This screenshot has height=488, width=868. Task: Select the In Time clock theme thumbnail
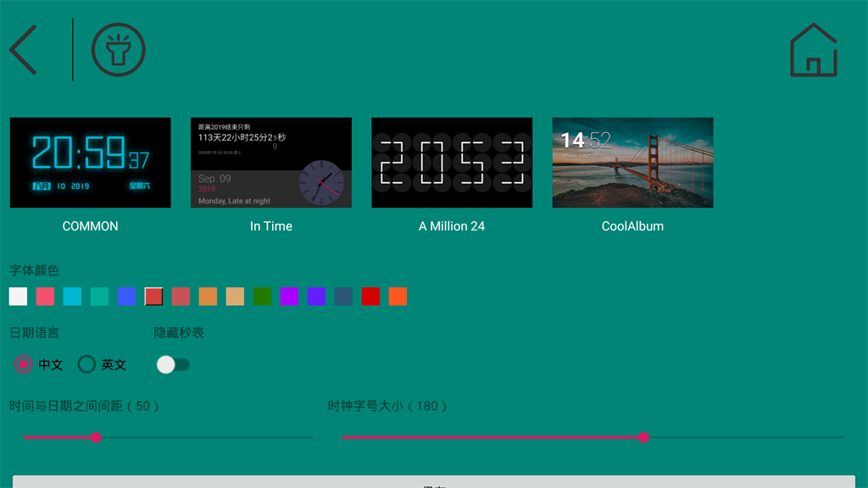[x=271, y=163]
